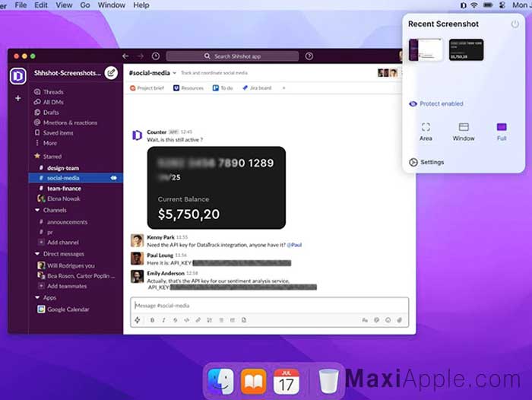Open Calendar from the dock

(x=286, y=381)
